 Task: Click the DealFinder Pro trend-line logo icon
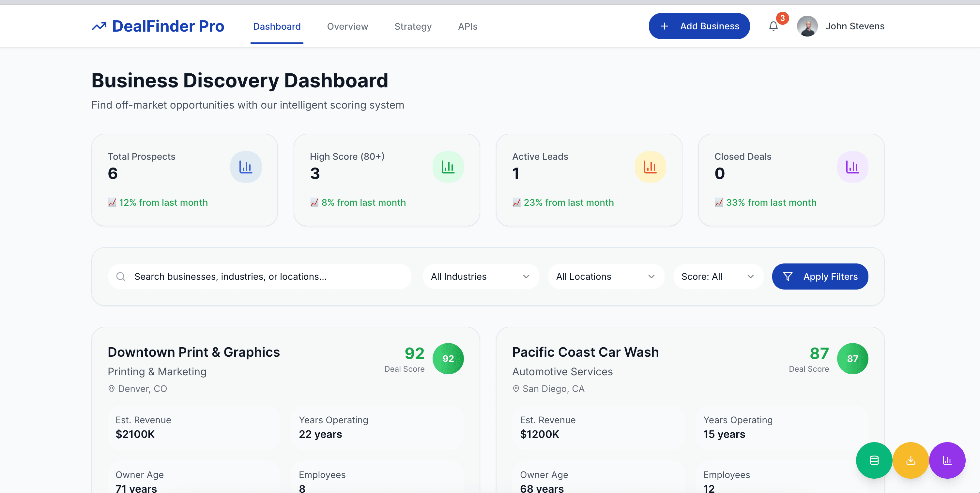[x=99, y=25]
